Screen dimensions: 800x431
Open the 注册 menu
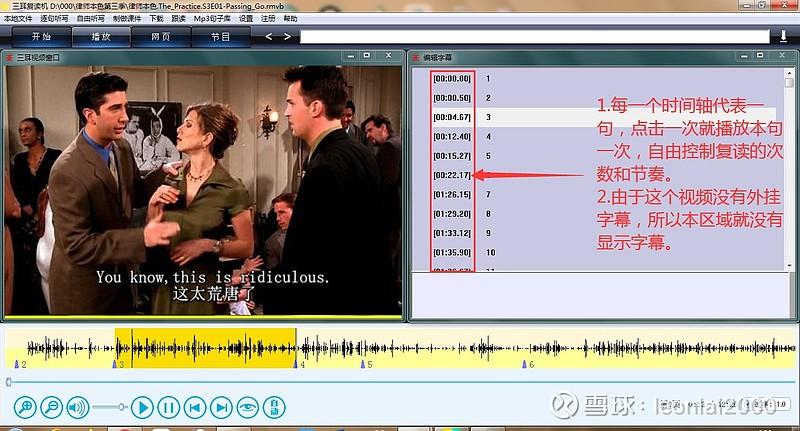click(268, 18)
